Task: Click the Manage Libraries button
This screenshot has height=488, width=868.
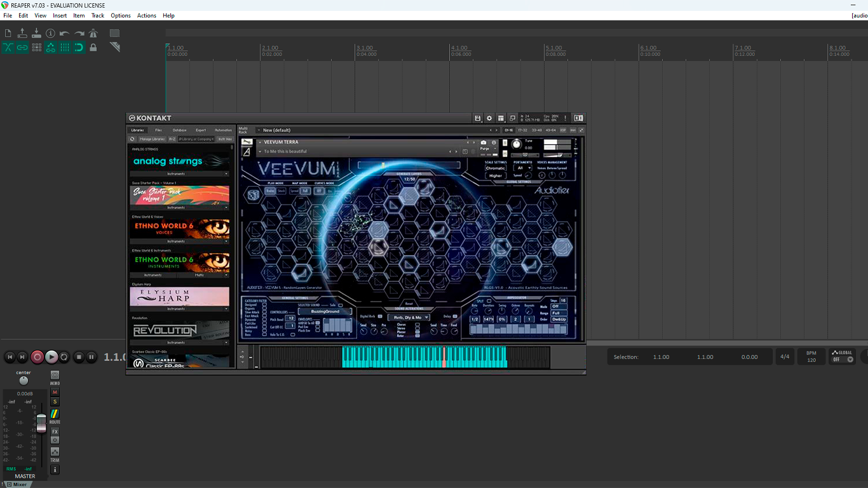Action: (x=153, y=139)
